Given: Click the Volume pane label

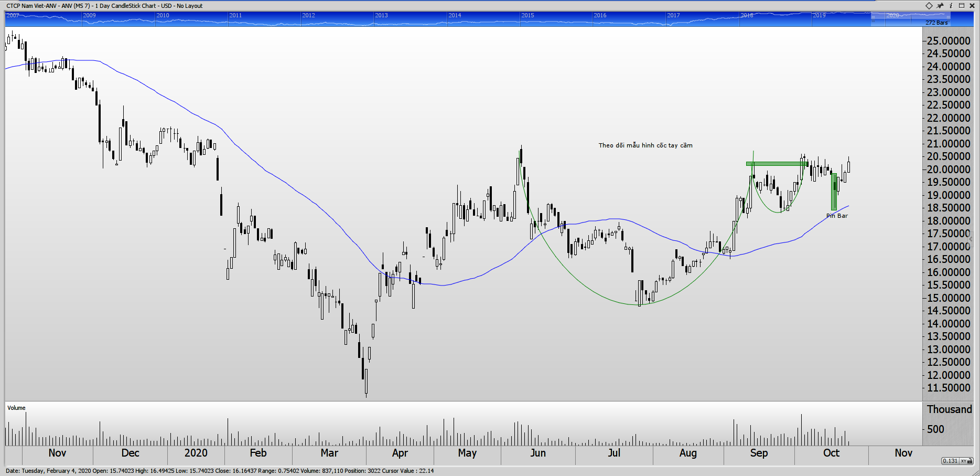Looking at the screenshot, I should point(16,408).
